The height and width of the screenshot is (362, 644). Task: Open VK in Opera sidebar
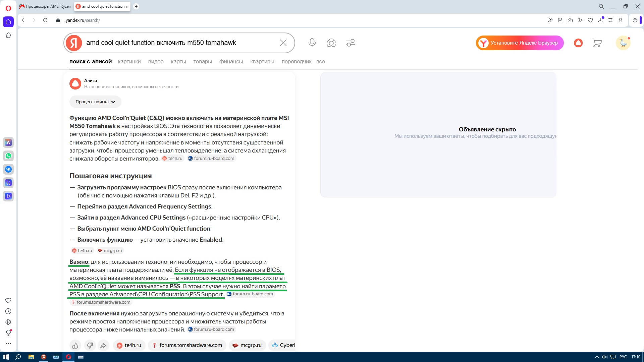8,169
